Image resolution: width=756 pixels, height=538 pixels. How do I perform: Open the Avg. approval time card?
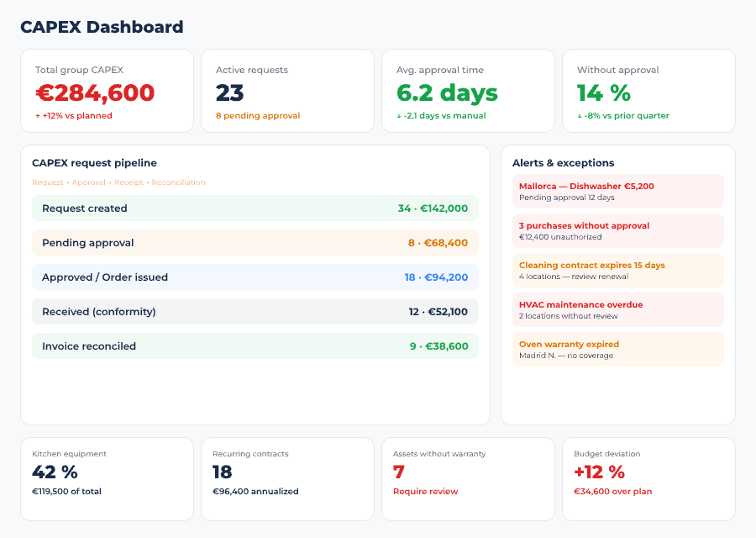click(468, 91)
